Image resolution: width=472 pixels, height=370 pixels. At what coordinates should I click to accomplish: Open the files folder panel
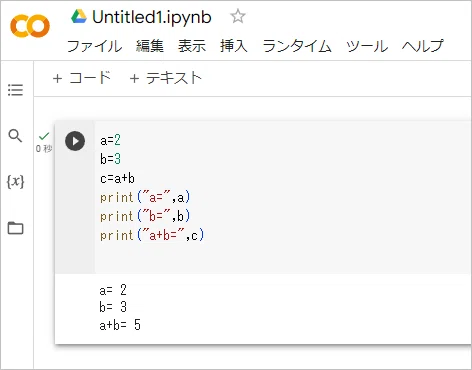pyautogui.click(x=15, y=228)
